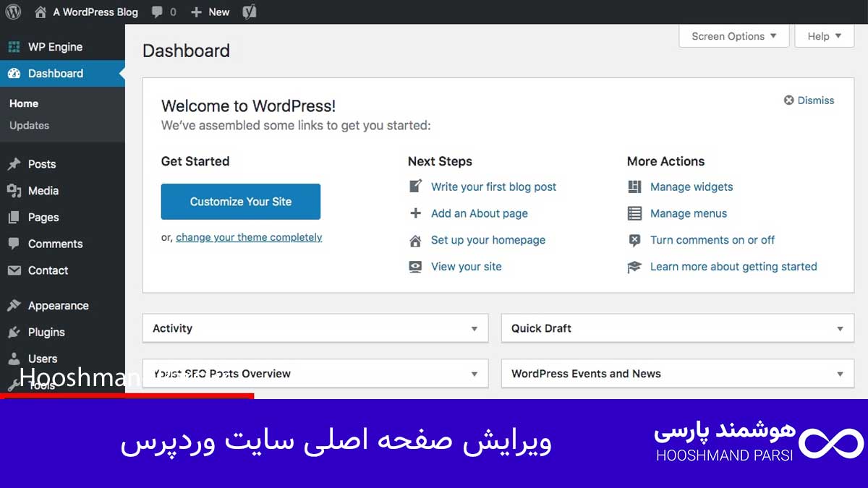The image size is (868, 488).
Task: Click the graduation cap icon beside Learn more
Action: pyautogui.click(x=634, y=267)
